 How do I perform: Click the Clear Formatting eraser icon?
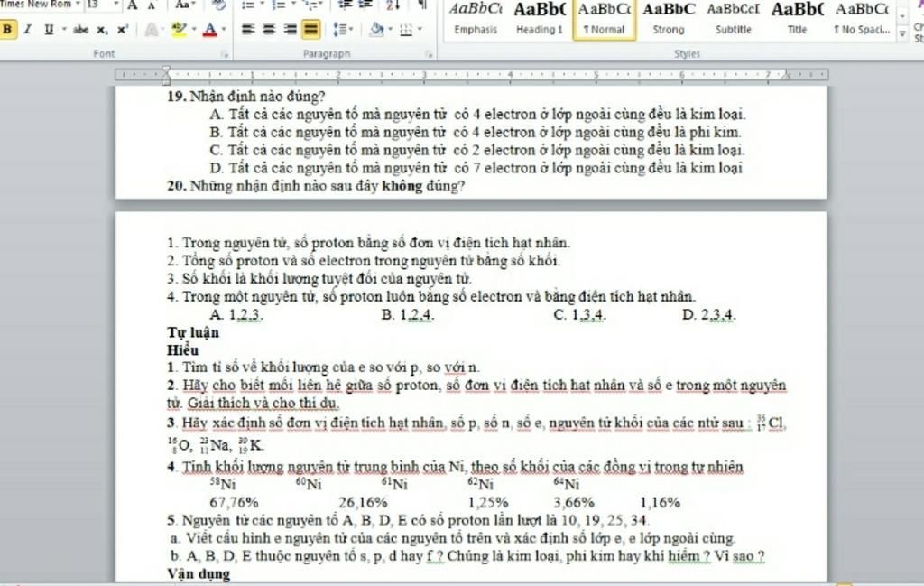(219, 5)
